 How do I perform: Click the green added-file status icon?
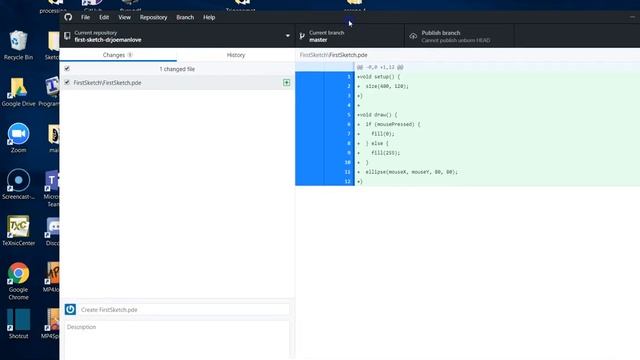pos(287,82)
